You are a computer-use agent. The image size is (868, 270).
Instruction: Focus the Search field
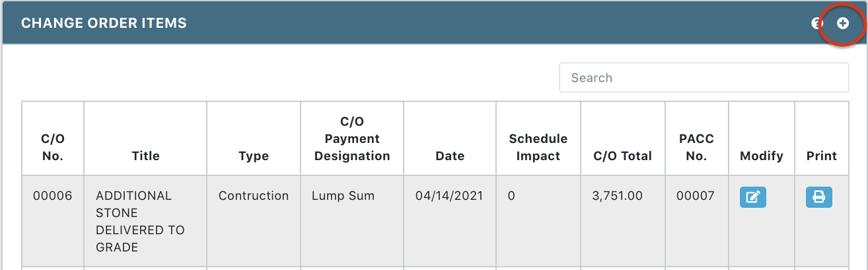point(704,77)
